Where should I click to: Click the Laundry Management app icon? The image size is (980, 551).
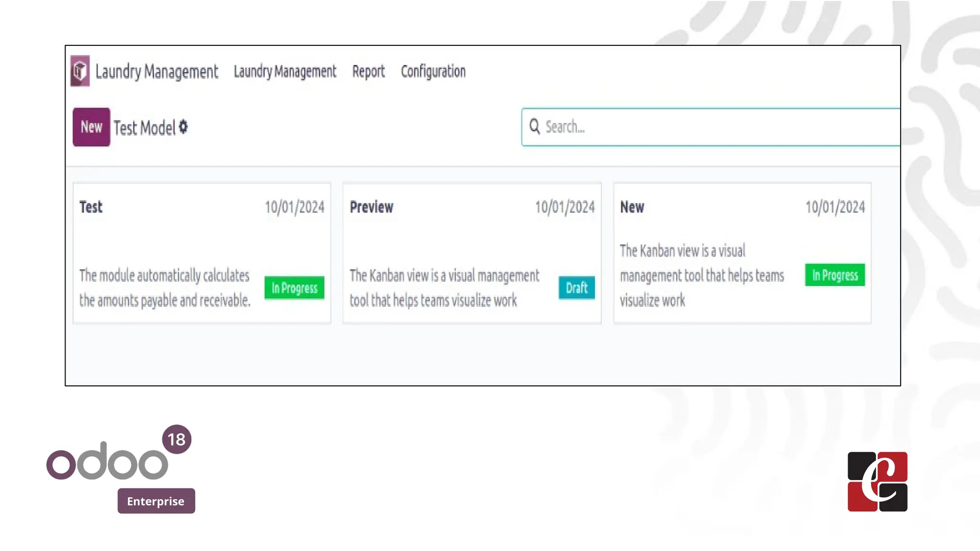pos(80,71)
